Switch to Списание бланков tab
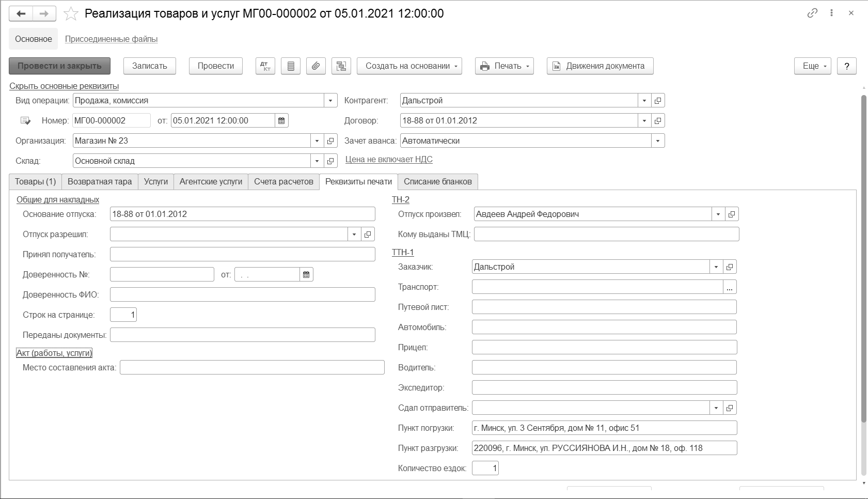868x499 pixels. tap(438, 181)
